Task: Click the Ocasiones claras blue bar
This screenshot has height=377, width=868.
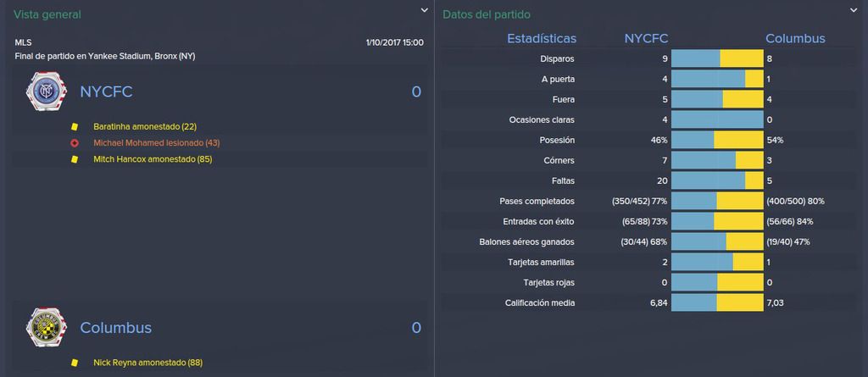Action: pyautogui.click(x=717, y=119)
